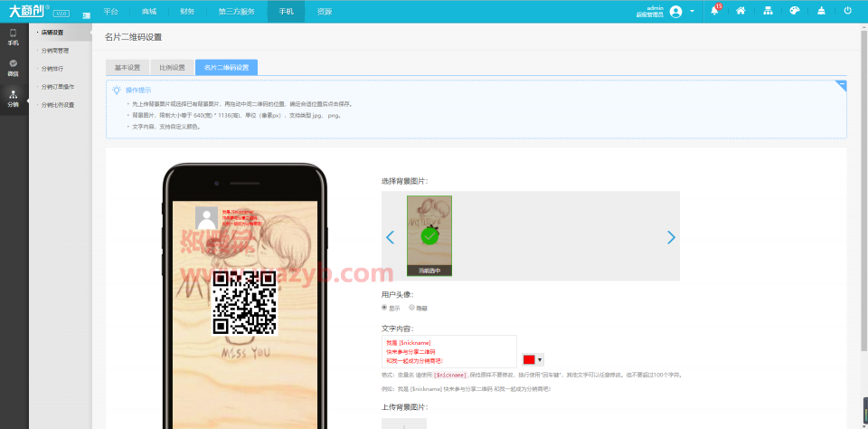The height and width of the screenshot is (429, 868).
Task: Click the 当前选中 label on thumbnail
Action: [x=429, y=271]
